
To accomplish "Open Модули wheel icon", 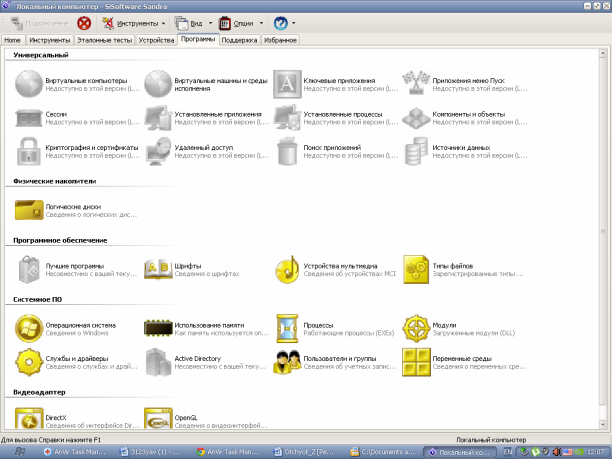I will click(x=416, y=328).
